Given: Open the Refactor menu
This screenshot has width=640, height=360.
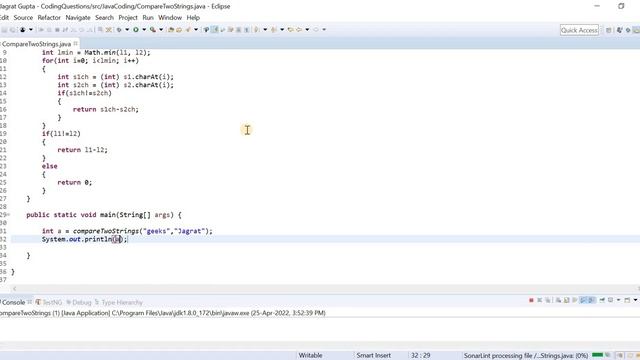Looking at the screenshot, I should (49, 18).
